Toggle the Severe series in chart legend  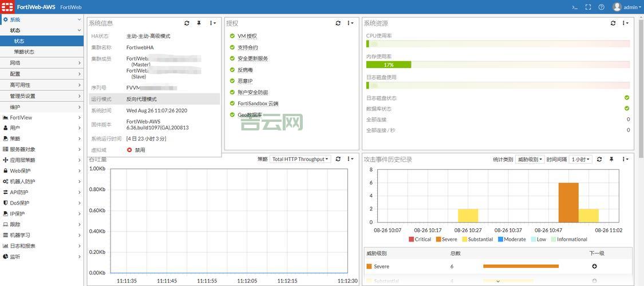446,239
